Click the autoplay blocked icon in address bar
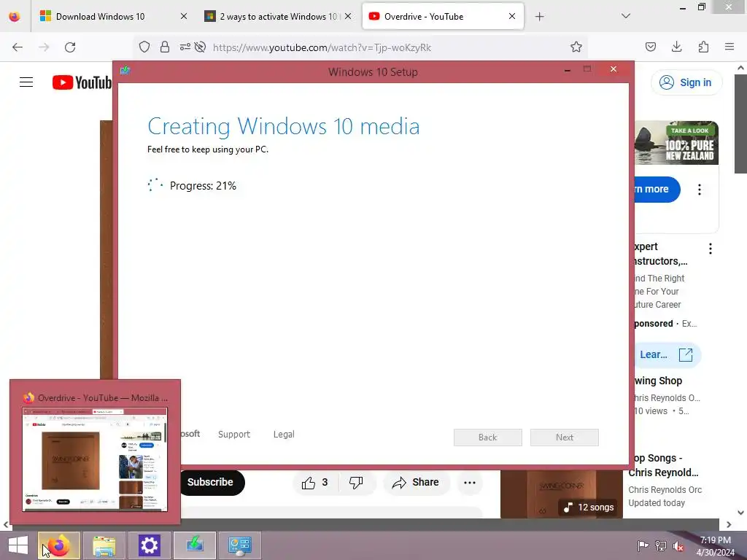The height and width of the screenshot is (560, 747). [201, 47]
